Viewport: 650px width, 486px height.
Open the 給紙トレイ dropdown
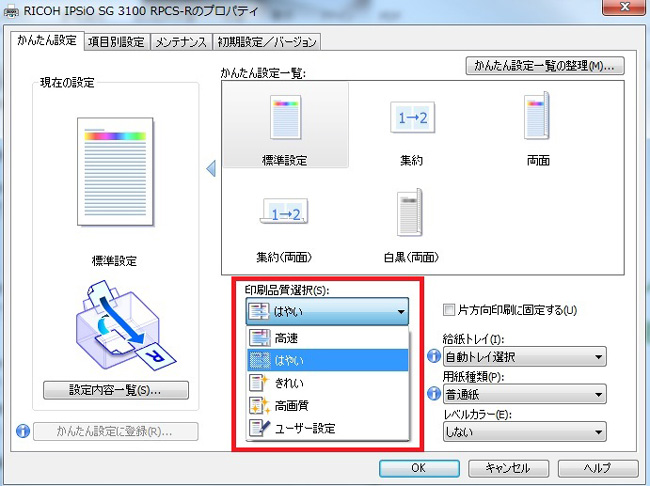(524, 356)
